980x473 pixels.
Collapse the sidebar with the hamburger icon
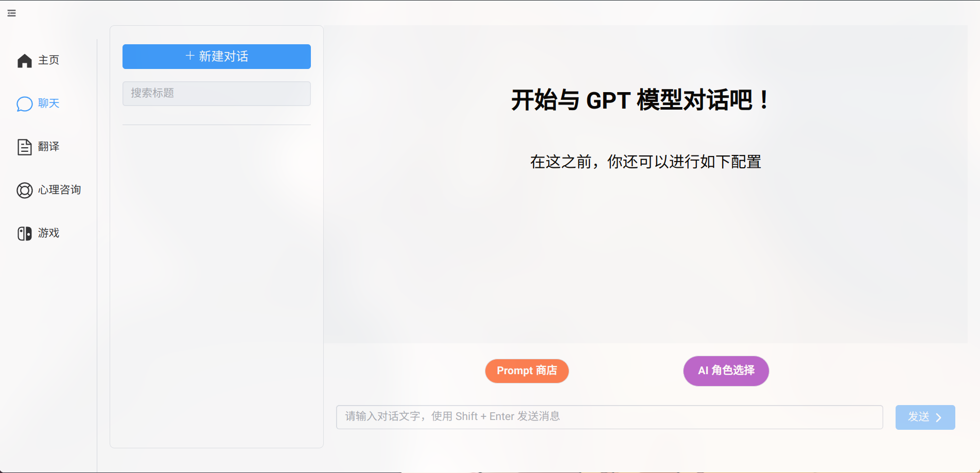(11, 13)
